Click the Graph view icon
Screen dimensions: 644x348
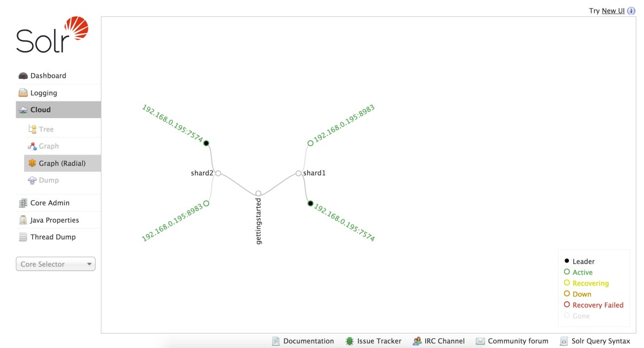pyautogui.click(x=32, y=146)
